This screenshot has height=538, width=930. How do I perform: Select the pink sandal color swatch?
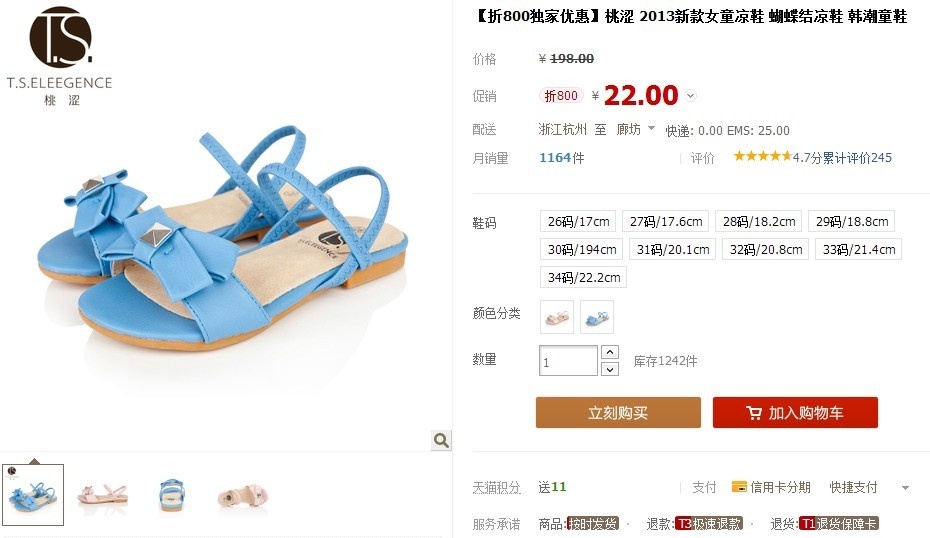[x=557, y=317]
